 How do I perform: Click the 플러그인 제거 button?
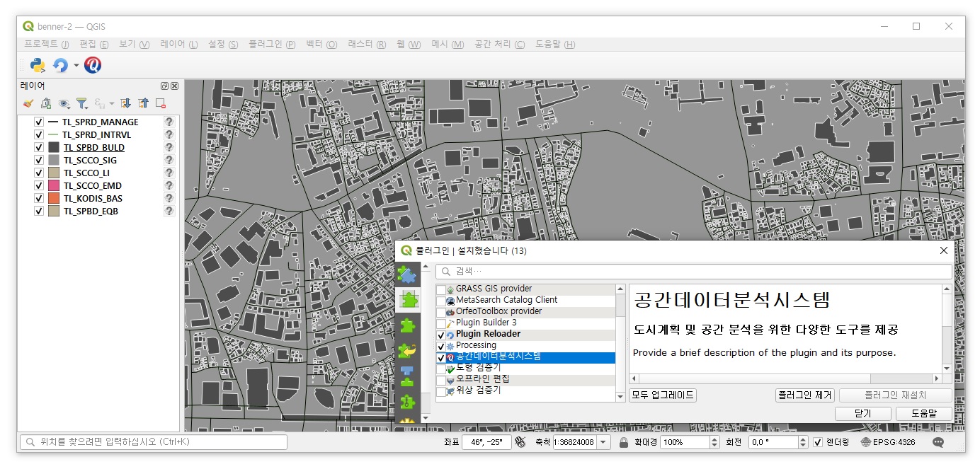click(805, 395)
